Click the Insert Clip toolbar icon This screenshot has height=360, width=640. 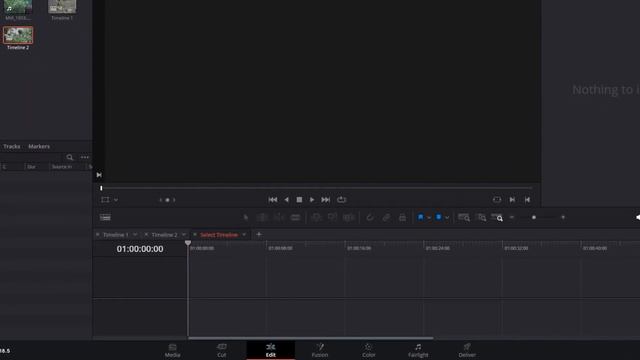pos(316,218)
